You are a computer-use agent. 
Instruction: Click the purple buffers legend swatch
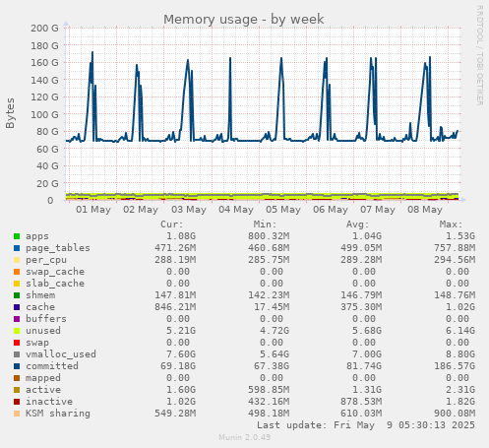17,319
